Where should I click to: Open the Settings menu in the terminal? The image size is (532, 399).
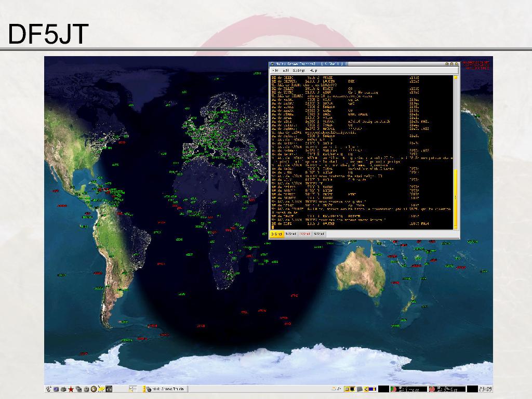[299, 70]
